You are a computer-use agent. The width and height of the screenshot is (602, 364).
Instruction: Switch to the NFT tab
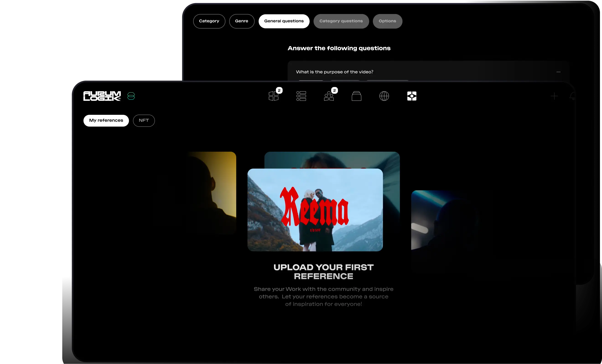(144, 120)
